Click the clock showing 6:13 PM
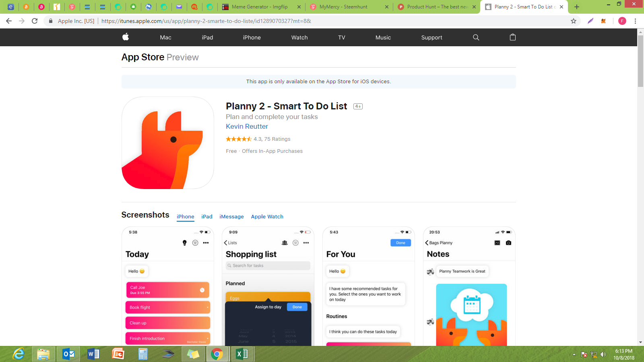This screenshot has height=362, width=644. [x=623, y=351]
